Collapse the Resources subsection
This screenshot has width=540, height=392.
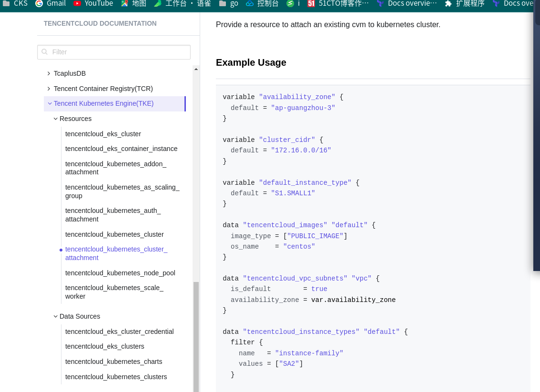click(x=72, y=119)
